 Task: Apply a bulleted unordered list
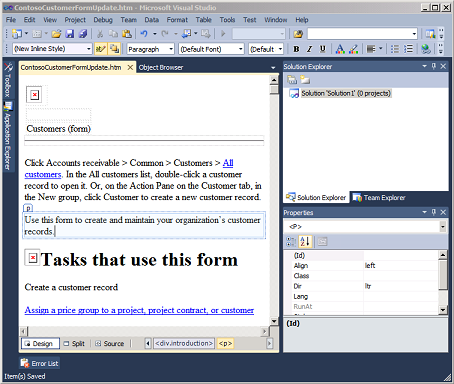tap(395, 49)
